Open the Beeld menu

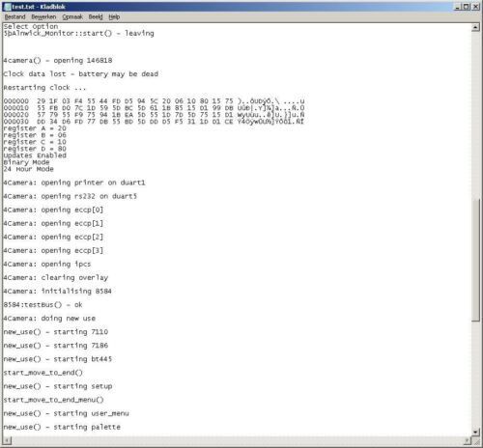pos(96,16)
